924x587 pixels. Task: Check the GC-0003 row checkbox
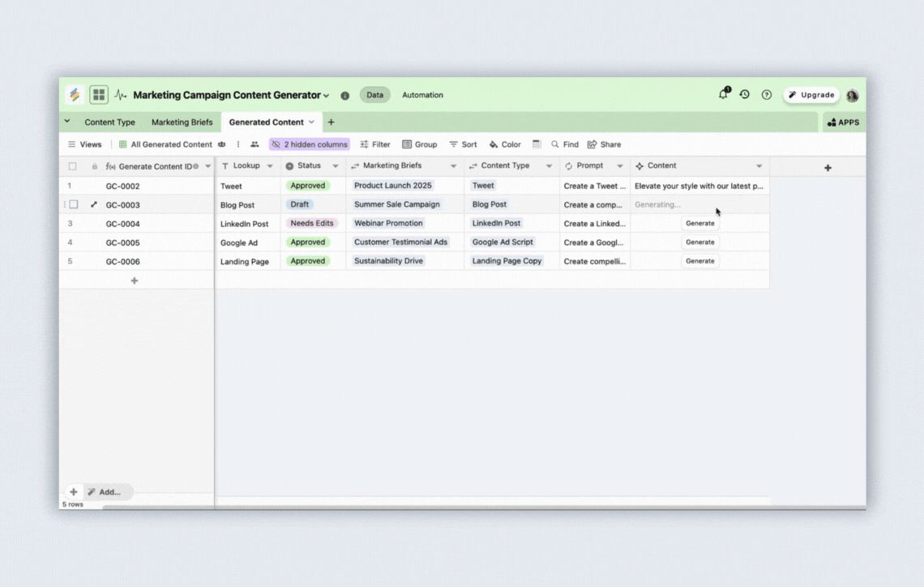pyautogui.click(x=73, y=205)
